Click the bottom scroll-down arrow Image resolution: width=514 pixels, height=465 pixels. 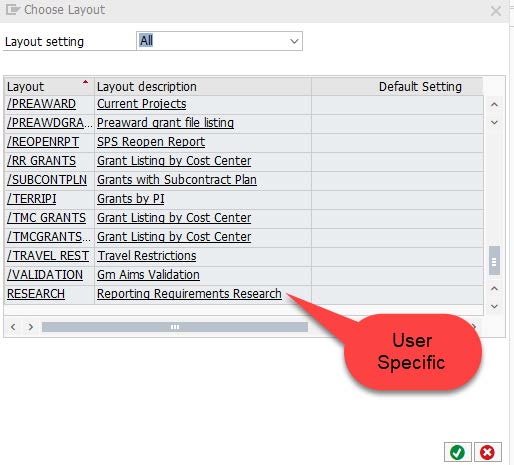pos(494,306)
